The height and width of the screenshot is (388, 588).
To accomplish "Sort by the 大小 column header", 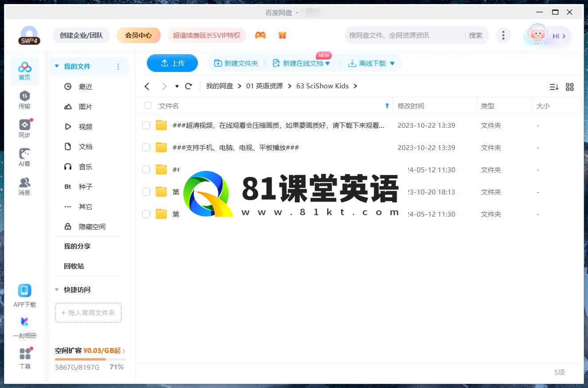I will (x=543, y=106).
